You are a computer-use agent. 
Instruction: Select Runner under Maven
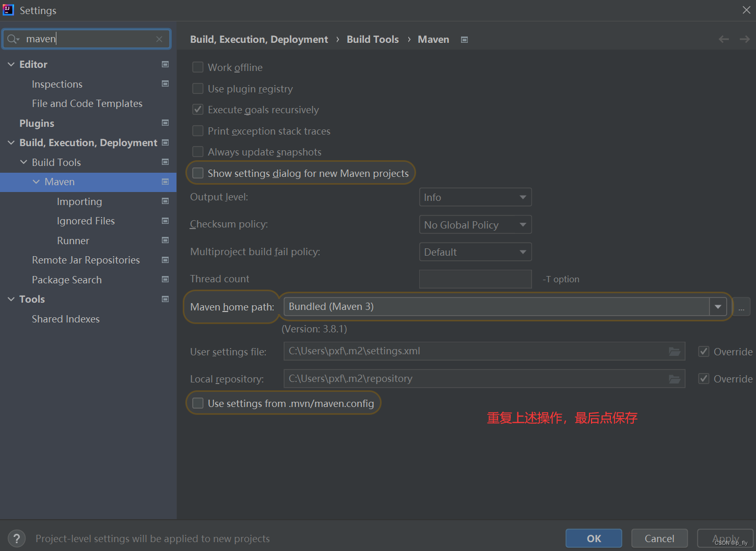(x=73, y=241)
